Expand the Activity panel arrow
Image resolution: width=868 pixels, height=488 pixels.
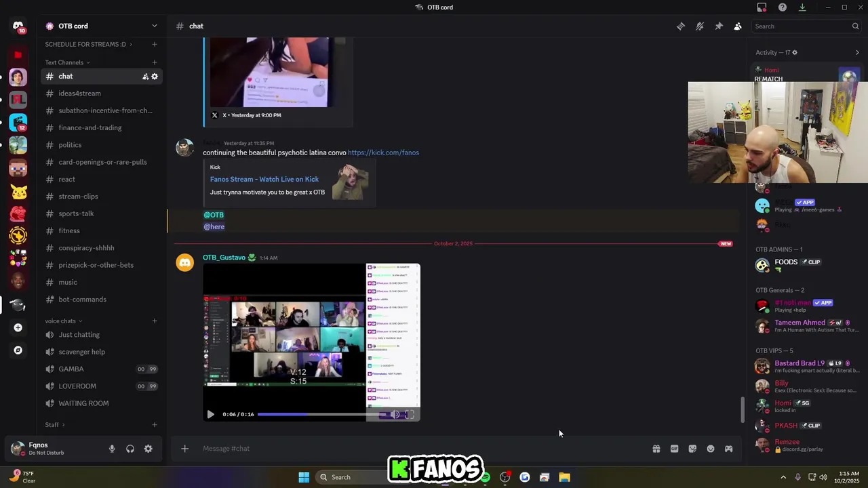857,52
